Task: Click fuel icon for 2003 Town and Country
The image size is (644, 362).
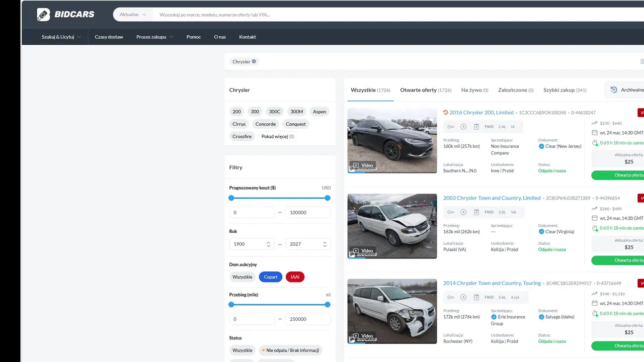Action: point(476,212)
